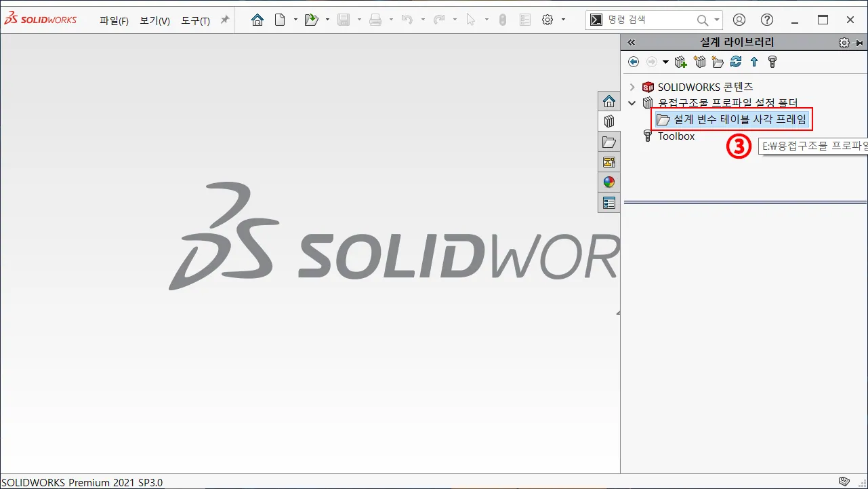Open a file with the Open folder icon

(312, 20)
